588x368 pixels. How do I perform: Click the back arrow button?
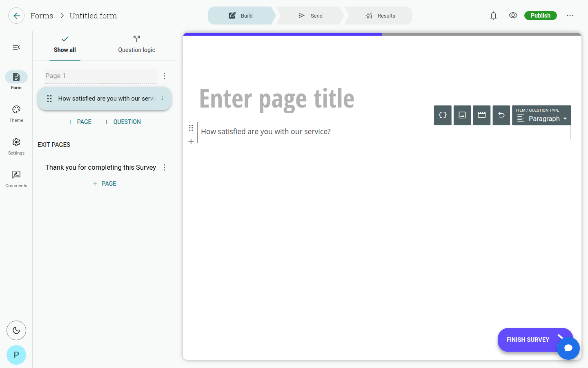pos(16,16)
